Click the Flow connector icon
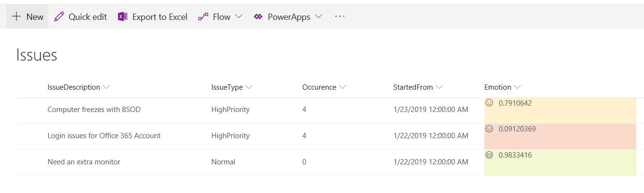 tap(203, 16)
